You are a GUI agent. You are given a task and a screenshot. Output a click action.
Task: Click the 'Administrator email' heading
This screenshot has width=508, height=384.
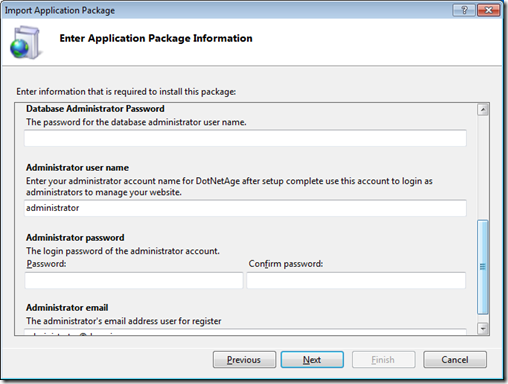[67, 307]
